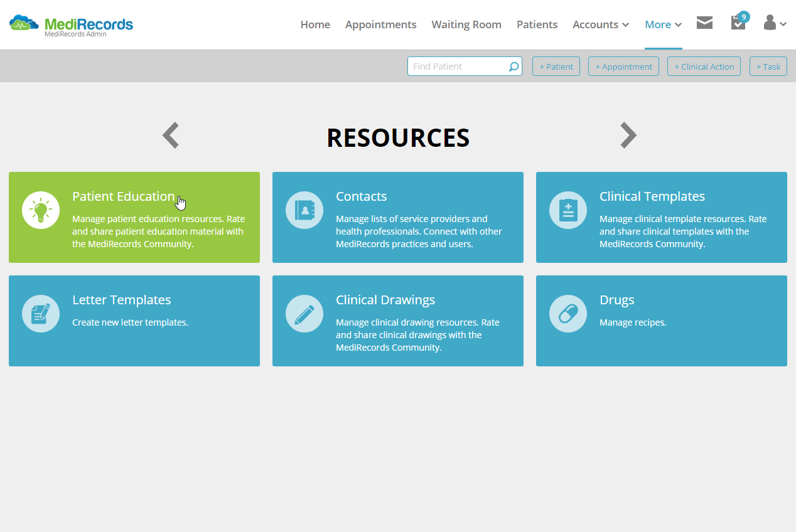Screen dimensions: 796x532
Task: Click the Clinical Drawings pencil icon
Action: pos(304,314)
